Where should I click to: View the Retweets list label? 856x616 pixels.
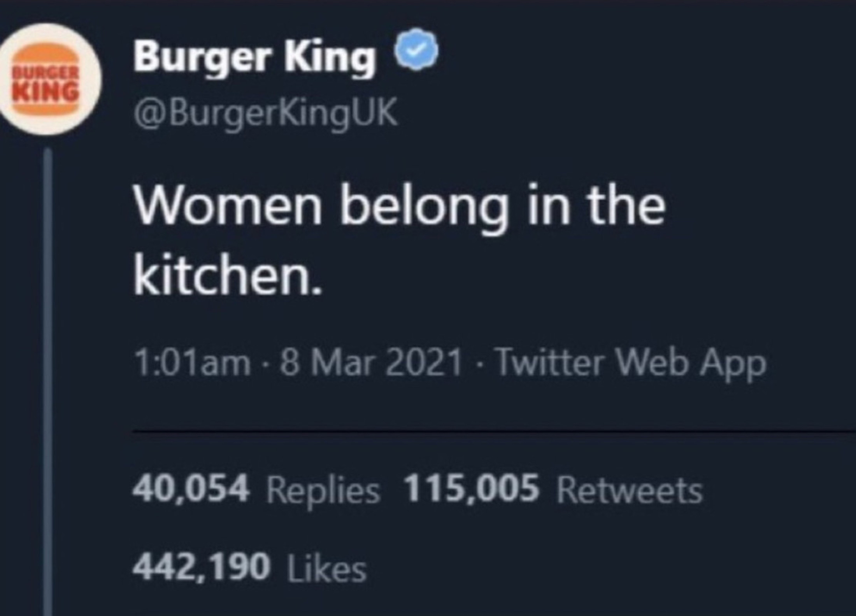tap(630, 491)
